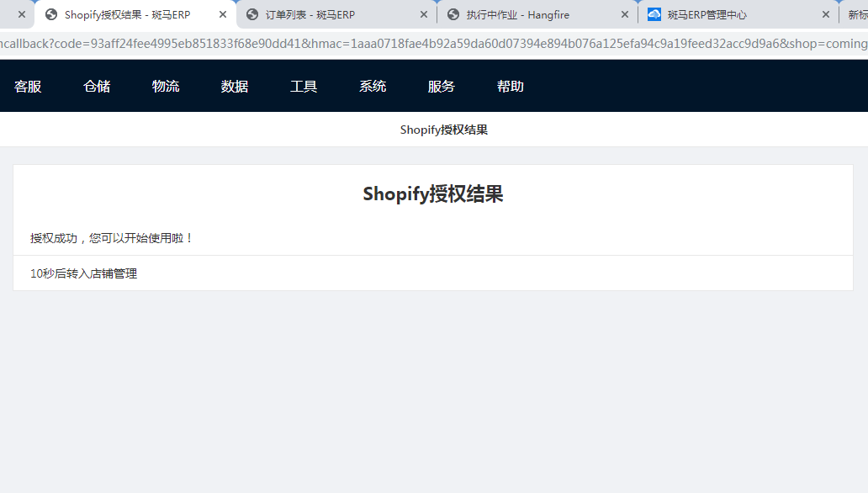Click the browser address bar URL
The height and width of the screenshot is (493, 868).
(421, 44)
